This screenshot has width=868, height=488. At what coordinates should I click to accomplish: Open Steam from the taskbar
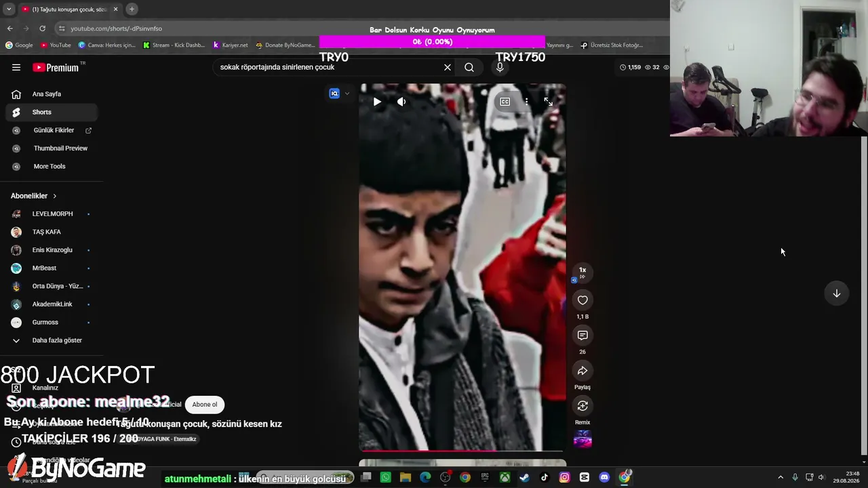524,478
